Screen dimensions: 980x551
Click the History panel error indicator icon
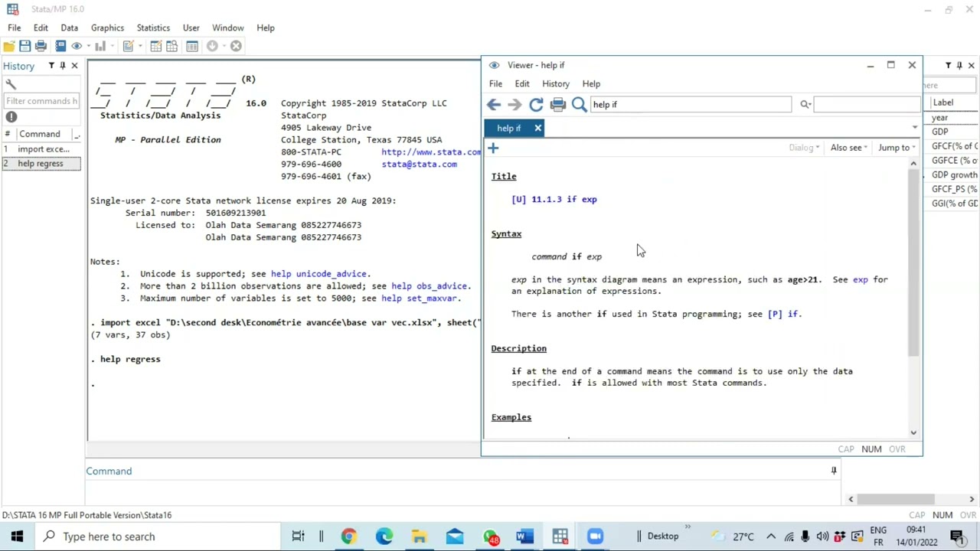(x=11, y=117)
